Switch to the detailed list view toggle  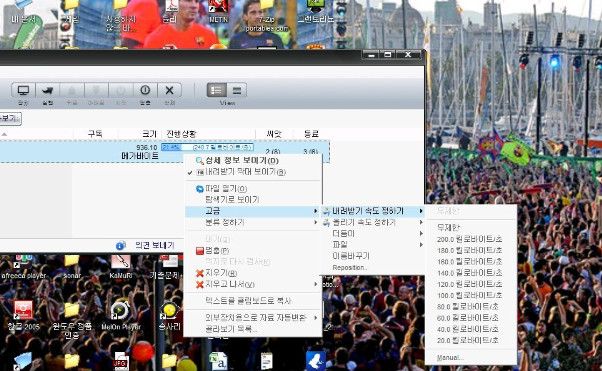217,90
